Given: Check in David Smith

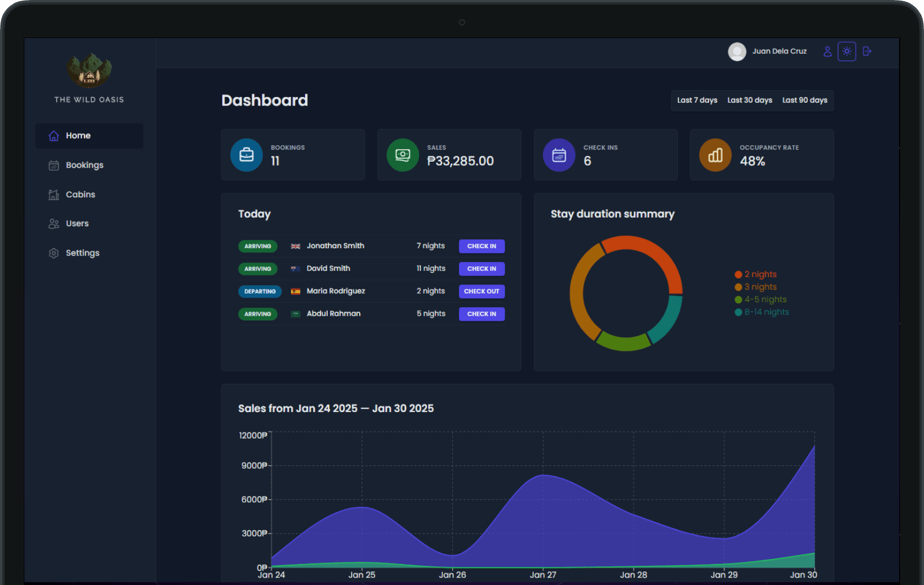Looking at the screenshot, I should coord(482,269).
